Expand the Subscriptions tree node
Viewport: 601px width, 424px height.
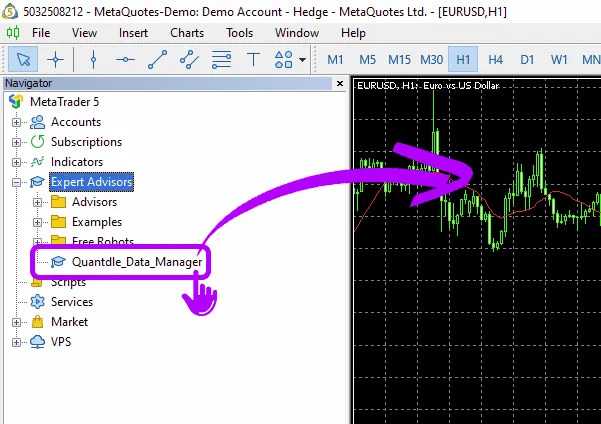[16, 142]
